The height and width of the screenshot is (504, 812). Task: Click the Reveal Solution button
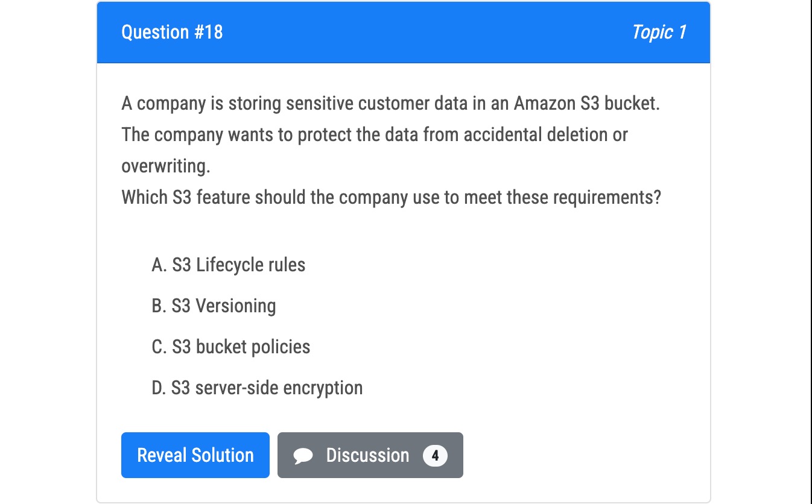(195, 455)
